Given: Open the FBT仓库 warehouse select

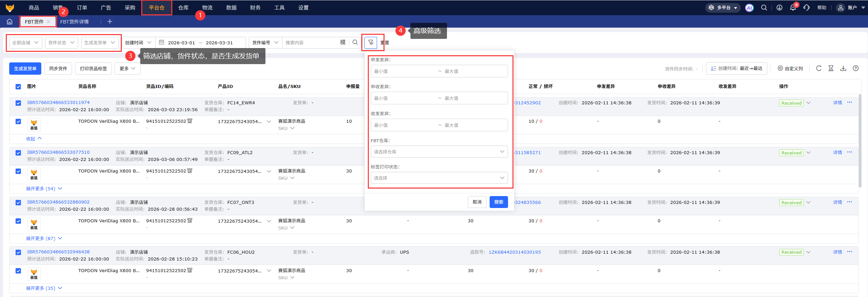Looking at the screenshot, I should (439, 152).
